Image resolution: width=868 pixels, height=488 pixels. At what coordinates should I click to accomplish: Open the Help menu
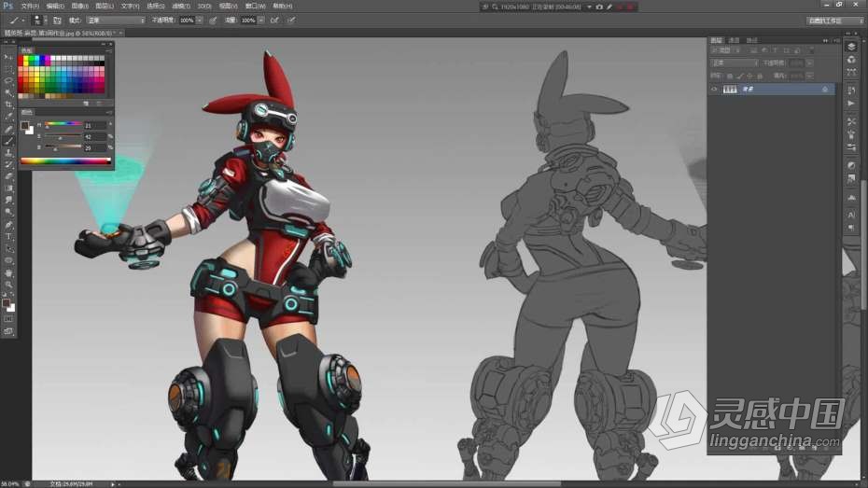282,7
